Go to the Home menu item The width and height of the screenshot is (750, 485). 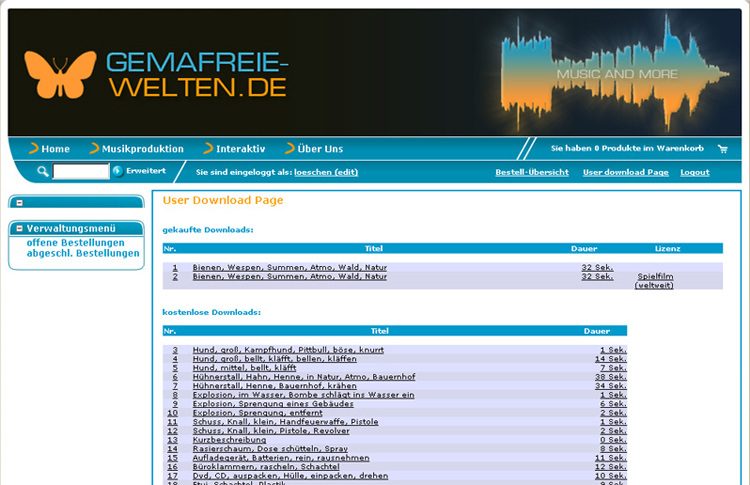[55, 149]
